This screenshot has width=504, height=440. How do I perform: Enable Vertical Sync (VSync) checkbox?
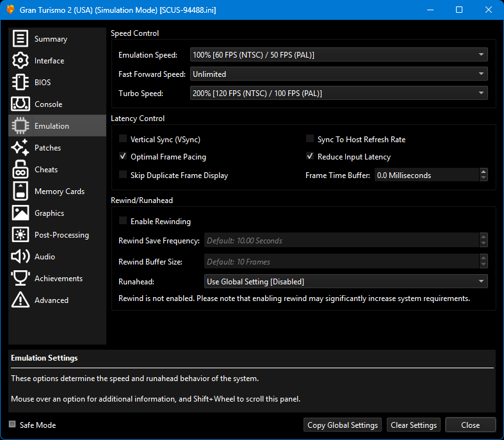tap(123, 139)
